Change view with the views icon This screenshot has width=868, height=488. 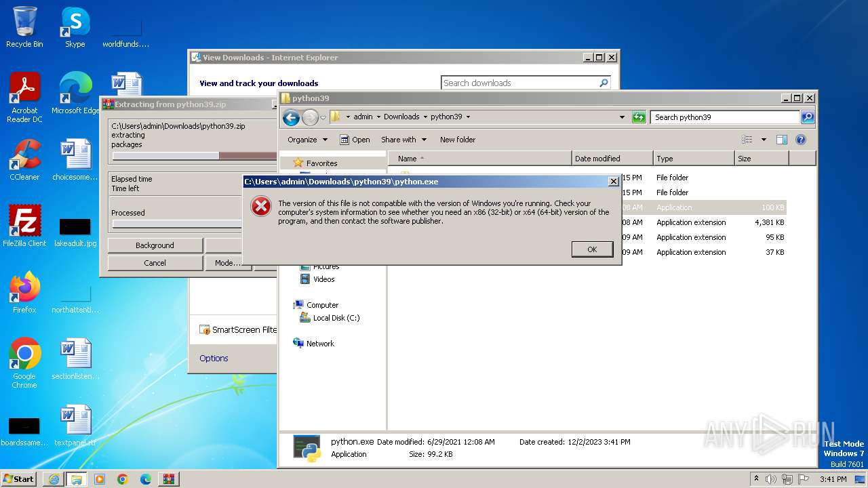pyautogui.click(x=747, y=140)
